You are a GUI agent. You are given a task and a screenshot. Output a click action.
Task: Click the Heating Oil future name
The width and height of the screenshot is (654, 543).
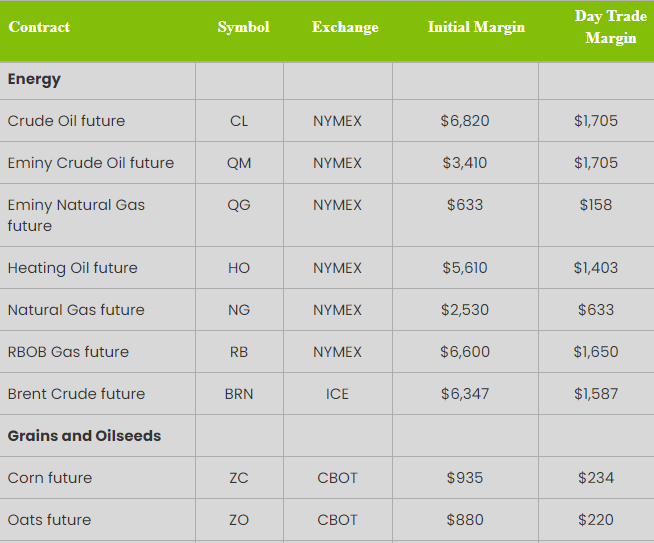point(73,268)
